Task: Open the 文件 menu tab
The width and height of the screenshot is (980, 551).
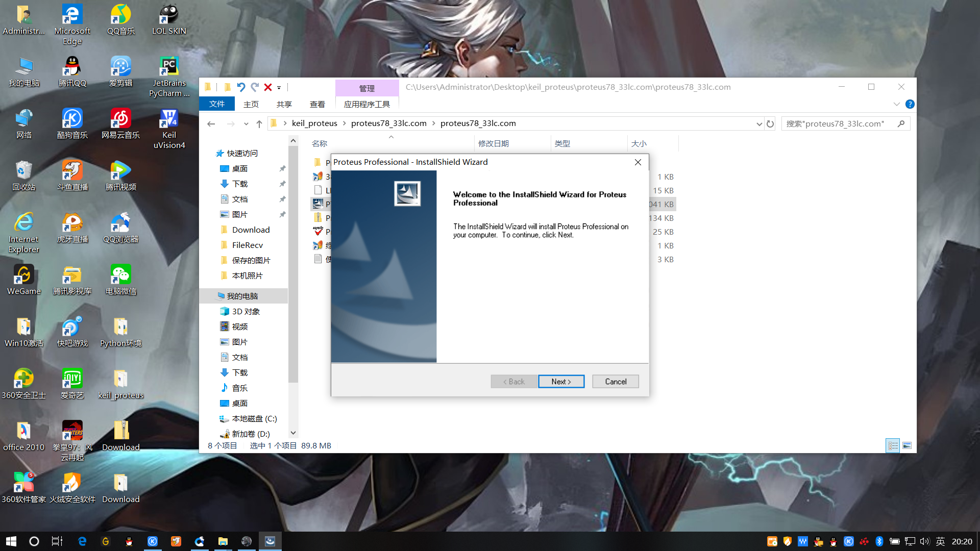Action: tap(217, 104)
